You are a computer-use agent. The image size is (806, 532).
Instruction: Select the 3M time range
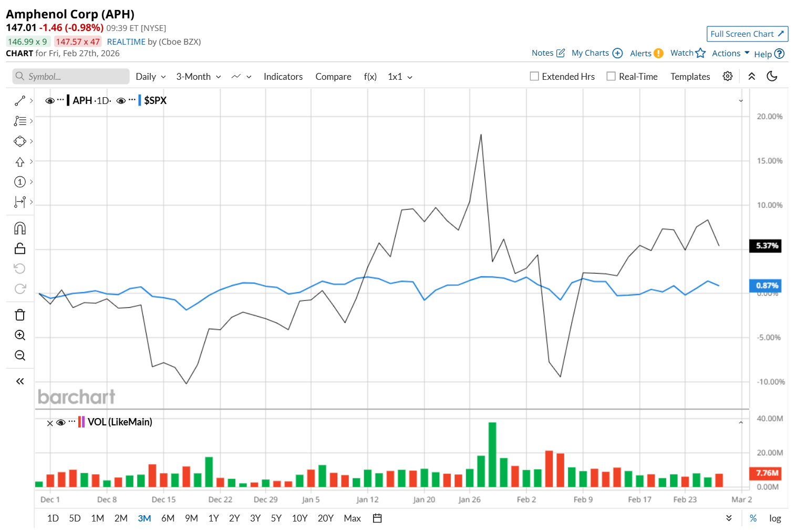144,518
